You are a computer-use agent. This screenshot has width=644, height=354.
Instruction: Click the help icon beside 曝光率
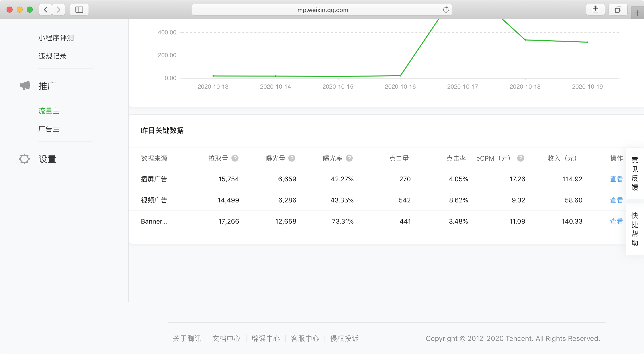click(x=349, y=158)
